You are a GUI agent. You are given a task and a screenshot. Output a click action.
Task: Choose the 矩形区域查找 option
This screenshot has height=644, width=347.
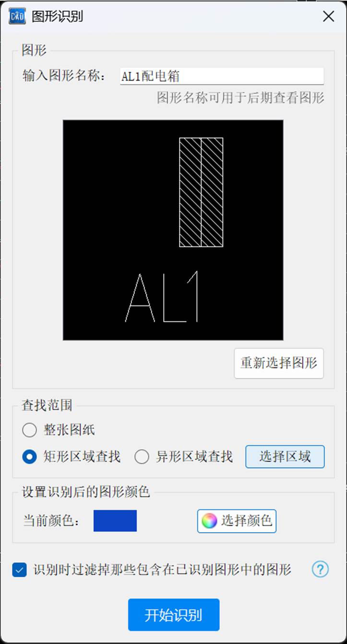tap(30, 457)
